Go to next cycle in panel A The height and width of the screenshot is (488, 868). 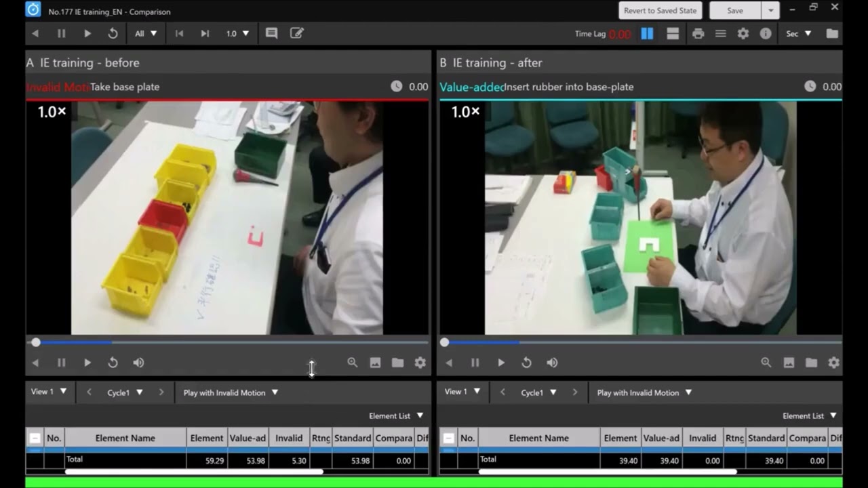pos(161,392)
